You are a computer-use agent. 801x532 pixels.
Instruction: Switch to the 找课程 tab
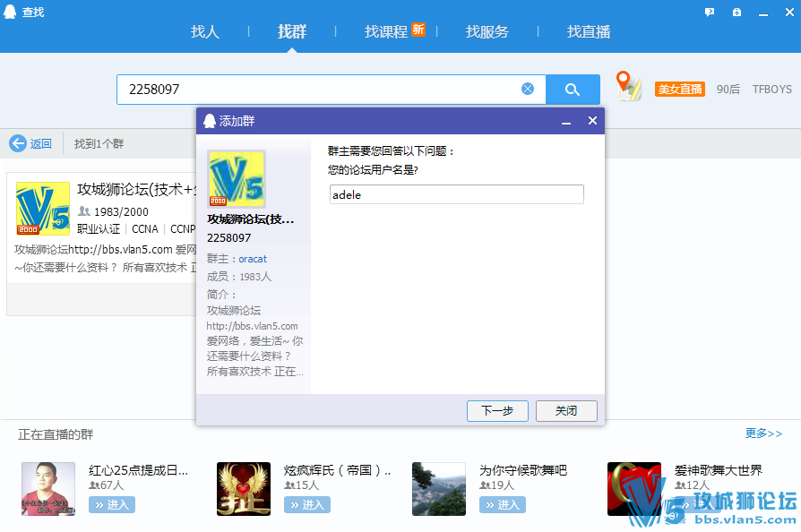(x=386, y=31)
